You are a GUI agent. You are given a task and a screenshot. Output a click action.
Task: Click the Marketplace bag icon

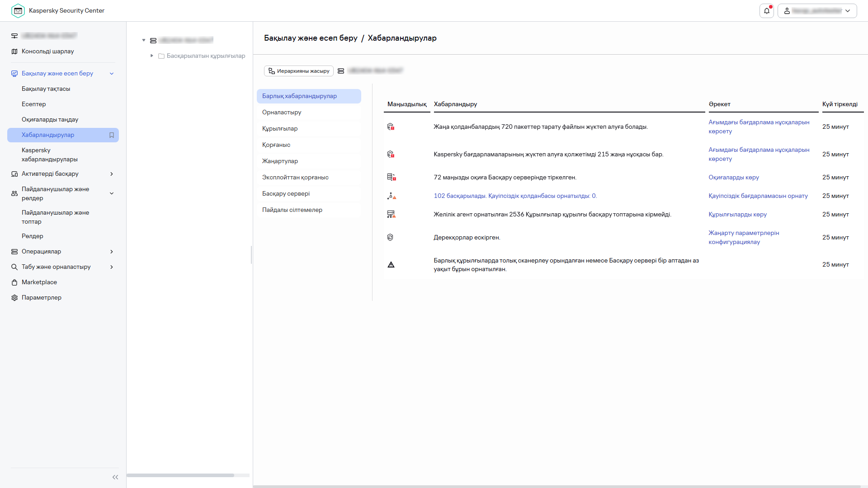click(14, 282)
